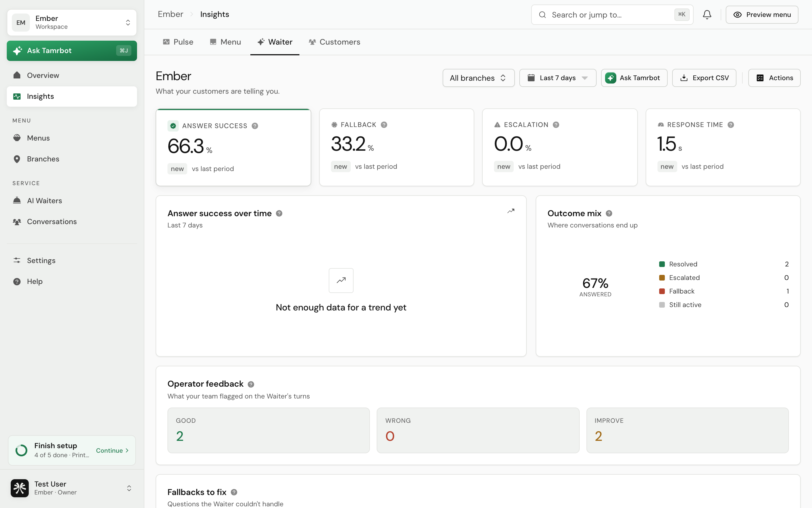Switch to the Customers tab
Screen dimensions: 812x508
335,42
